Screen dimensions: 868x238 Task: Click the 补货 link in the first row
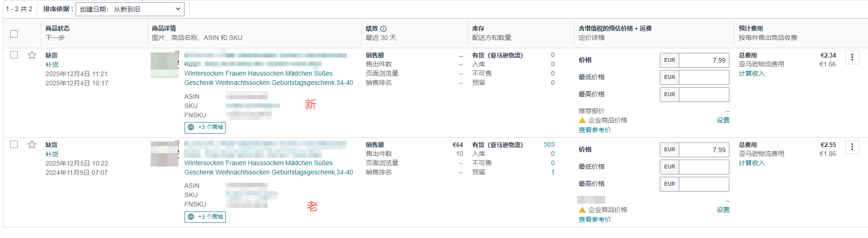(52, 64)
